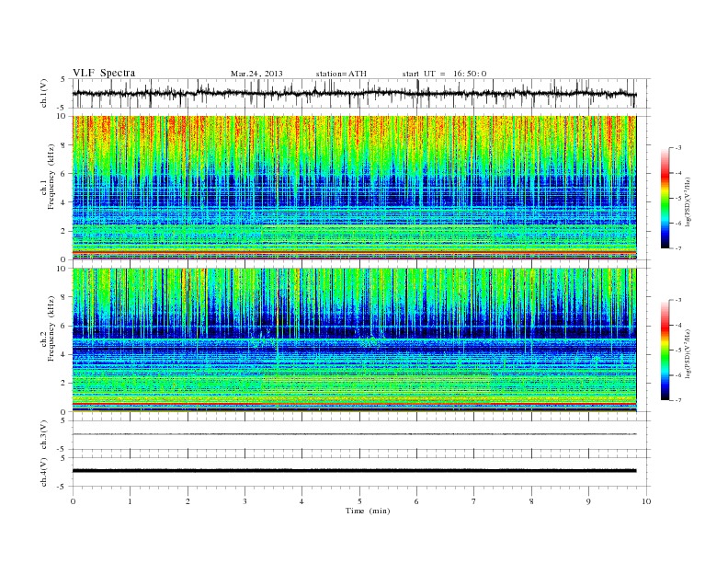
Task: Click the ch.1 frequency tick label "8"
Action: [64, 145]
